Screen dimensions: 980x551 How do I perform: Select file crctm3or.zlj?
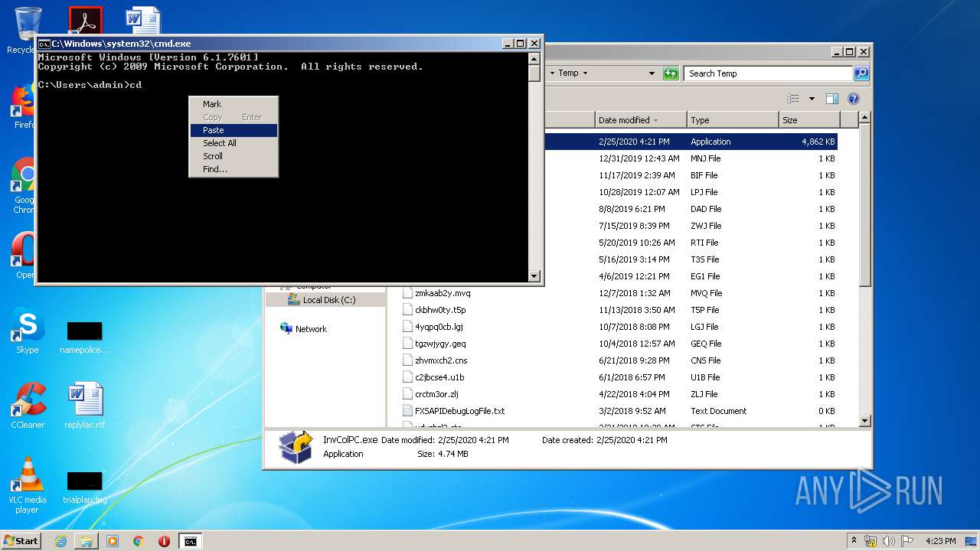436,394
